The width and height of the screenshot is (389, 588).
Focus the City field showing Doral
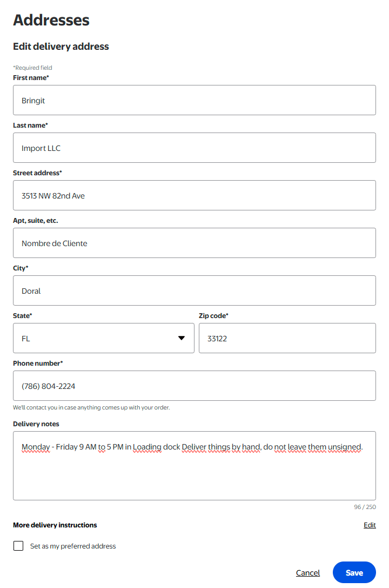tap(194, 290)
